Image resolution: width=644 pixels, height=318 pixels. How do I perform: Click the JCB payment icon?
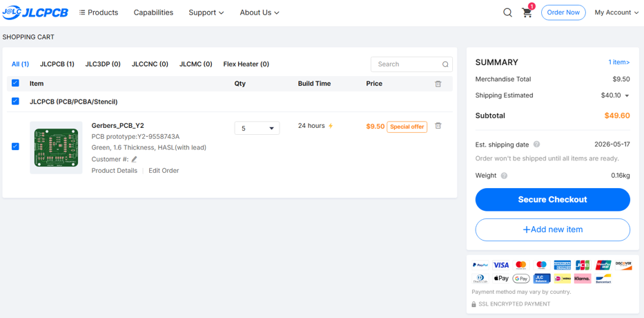583,265
